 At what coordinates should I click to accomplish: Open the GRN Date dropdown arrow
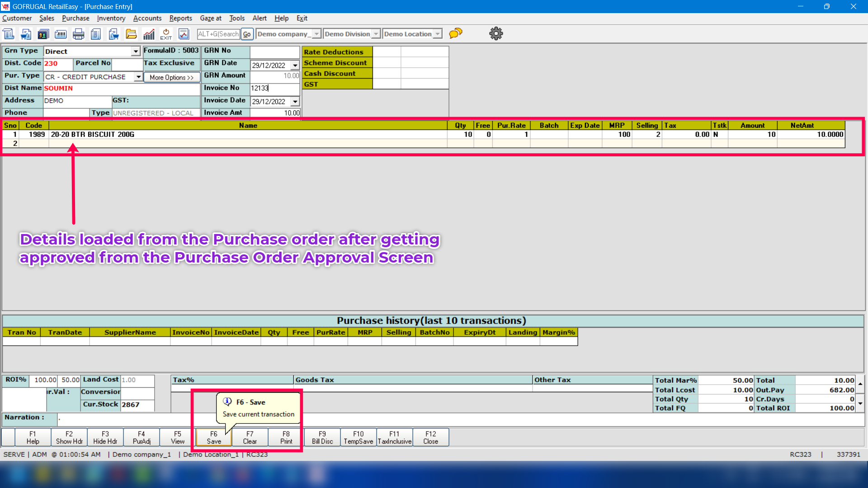click(295, 66)
